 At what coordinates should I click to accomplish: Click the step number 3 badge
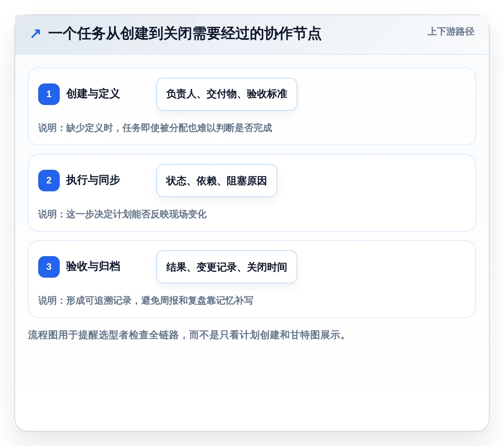pos(49,267)
